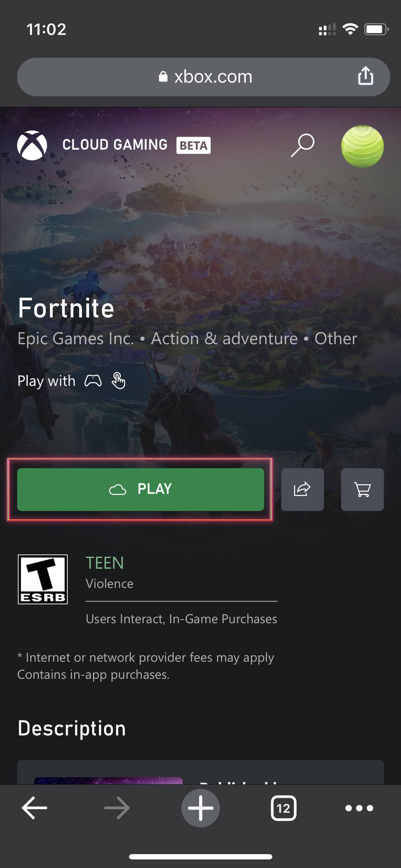
Task: Open the browser three-dots menu
Action: click(359, 808)
